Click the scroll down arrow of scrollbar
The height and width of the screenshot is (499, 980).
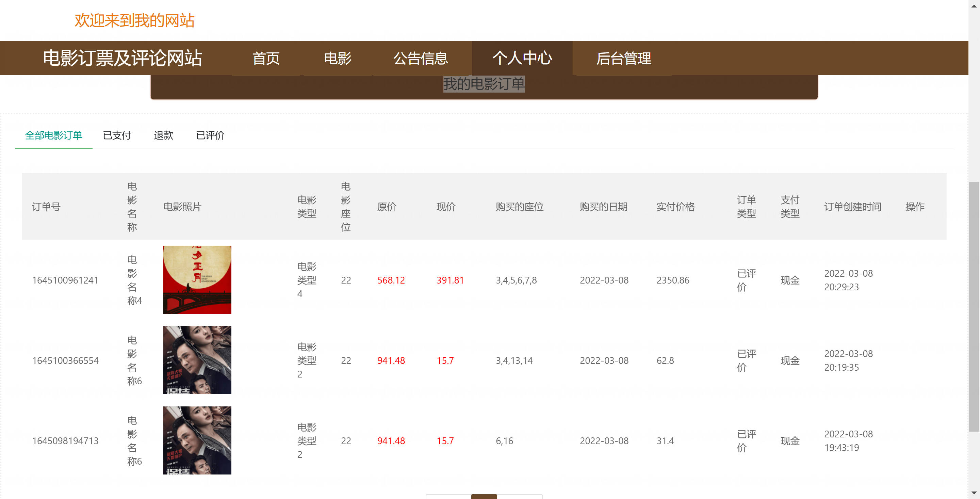(974, 493)
